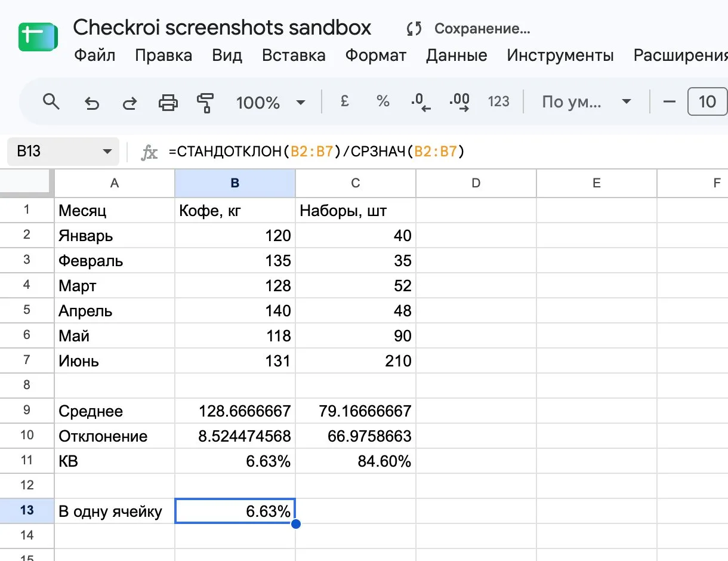728x561 pixels.
Task: Undo the last action
Action: (91, 103)
